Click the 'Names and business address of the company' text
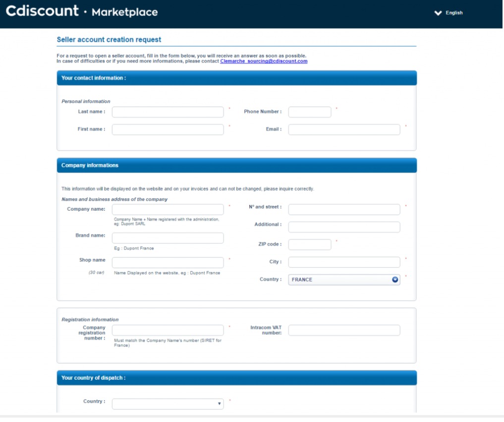504x422 pixels. (x=114, y=199)
